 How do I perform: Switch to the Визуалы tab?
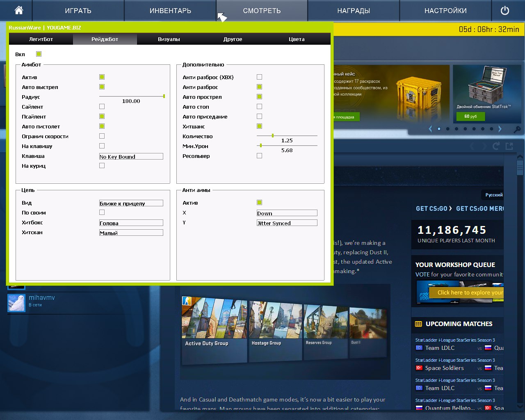pos(169,39)
